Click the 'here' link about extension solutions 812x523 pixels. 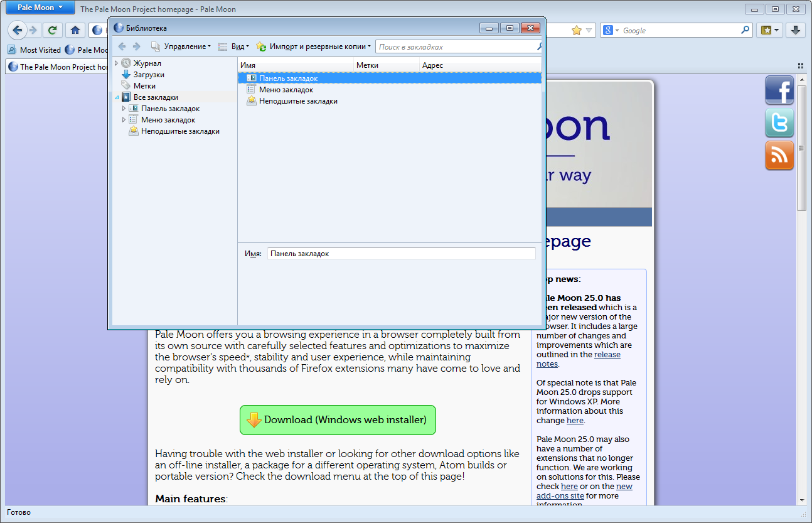coord(569,487)
